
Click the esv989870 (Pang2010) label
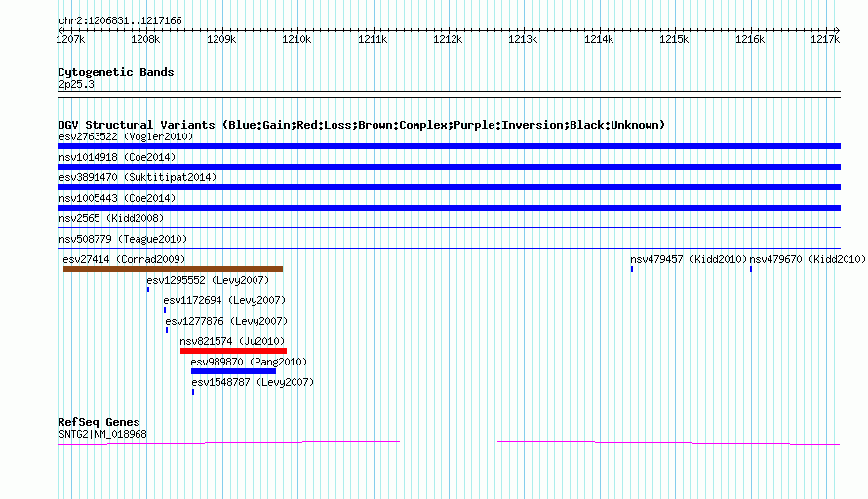(x=249, y=362)
